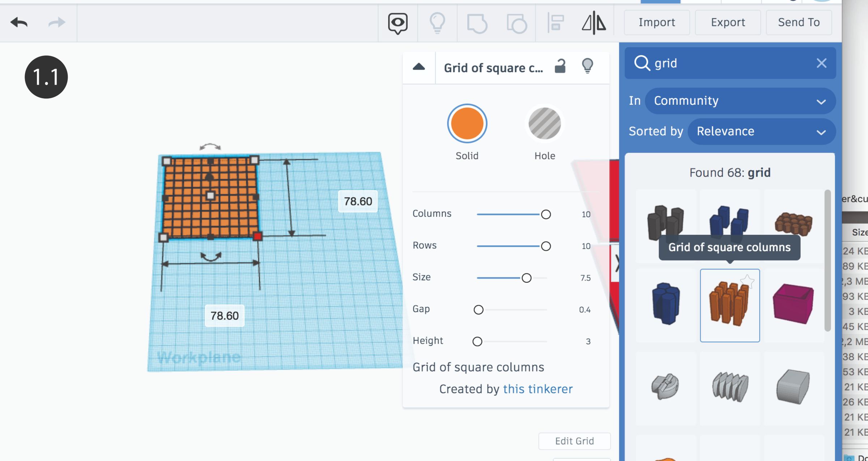Click the Export button
Viewport: 868px width, 461px height.
tap(728, 22)
